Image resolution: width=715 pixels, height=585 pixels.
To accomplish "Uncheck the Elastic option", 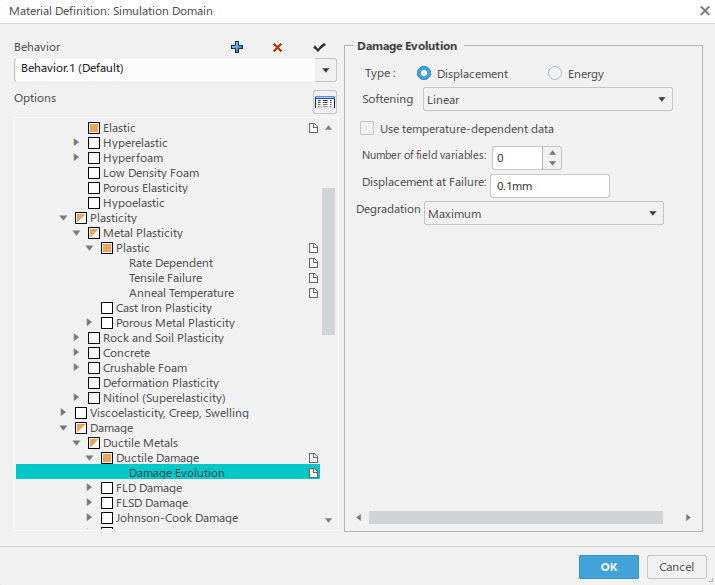I will point(94,128).
